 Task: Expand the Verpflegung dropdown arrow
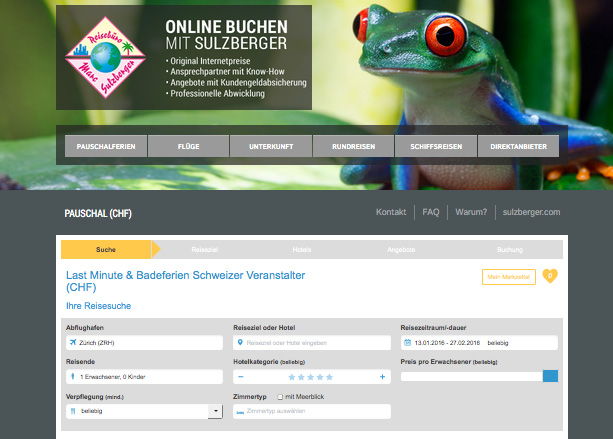point(215,411)
